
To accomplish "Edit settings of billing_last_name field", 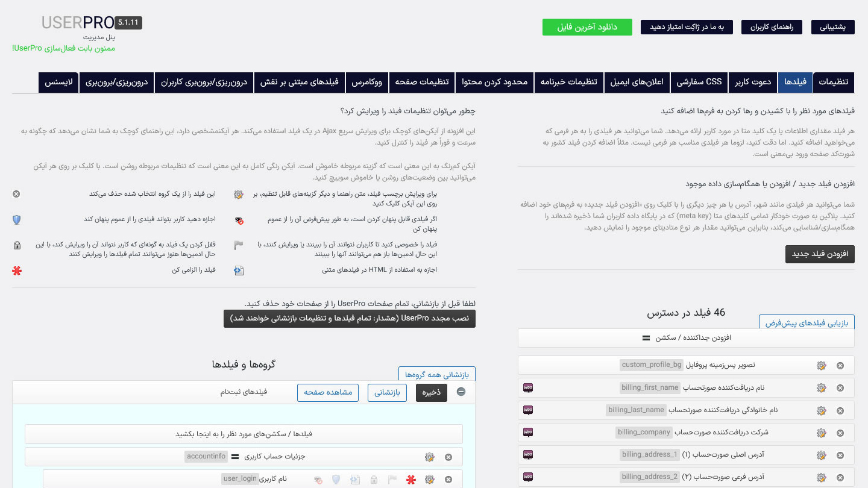I will pos(821,410).
